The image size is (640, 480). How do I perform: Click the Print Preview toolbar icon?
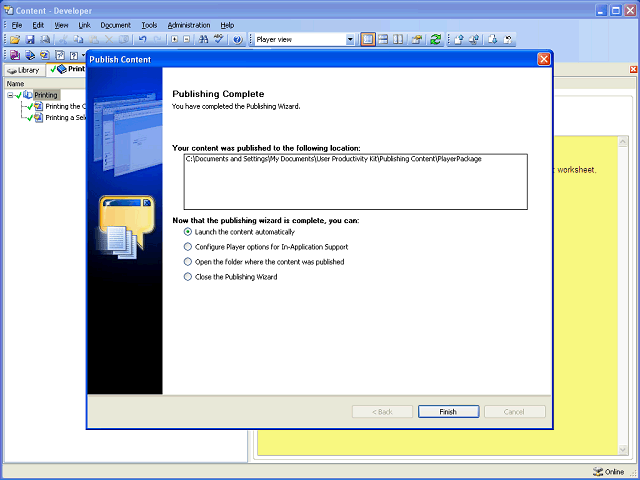click(x=45, y=40)
